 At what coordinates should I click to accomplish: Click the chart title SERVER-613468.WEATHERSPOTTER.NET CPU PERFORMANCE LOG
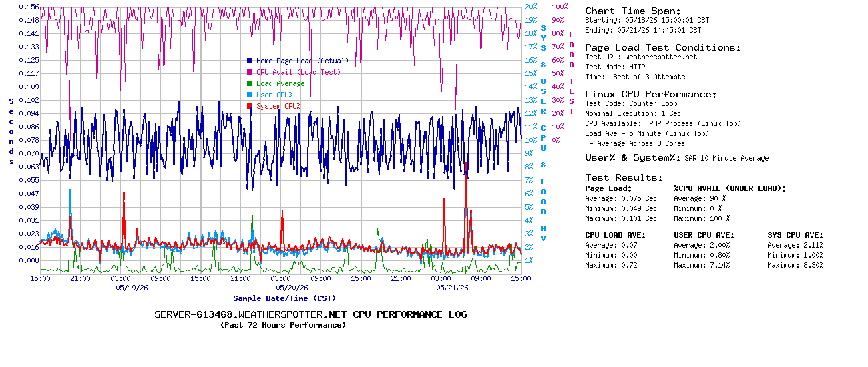(311, 314)
